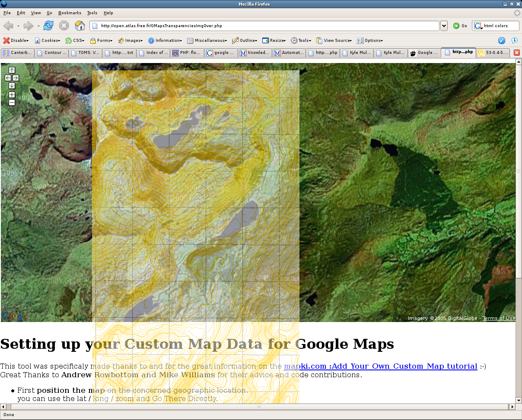The width and height of the screenshot is (522, 420).
Task: Reload the page with the Refresh icon
Action: pyautogui.click(x=48, y=26)
